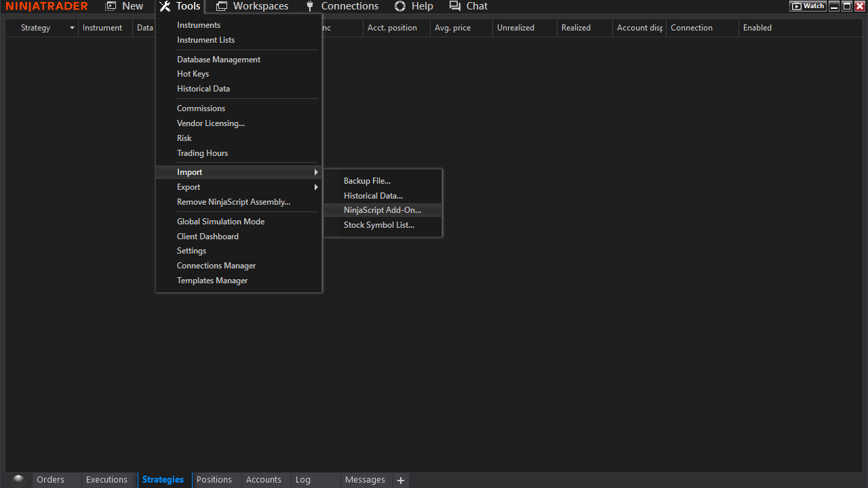Image resolution: width=868 pixels, height=488 pixels.
Task: Choose Backup File from Import submenu
Action: click(x=367, y=180)
